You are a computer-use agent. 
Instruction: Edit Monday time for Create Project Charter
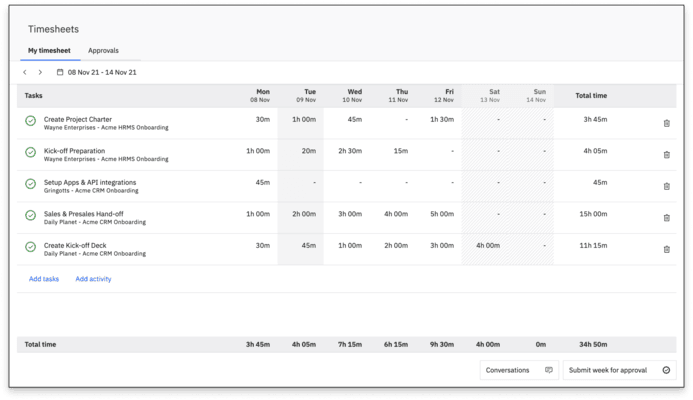click(x=263, y=119)
